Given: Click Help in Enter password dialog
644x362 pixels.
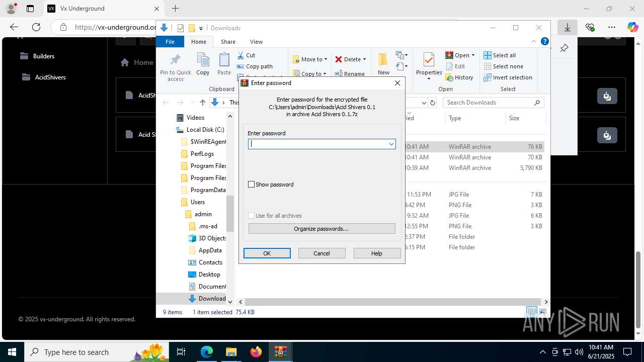Looking at the screenshot, I should (377, 253).
